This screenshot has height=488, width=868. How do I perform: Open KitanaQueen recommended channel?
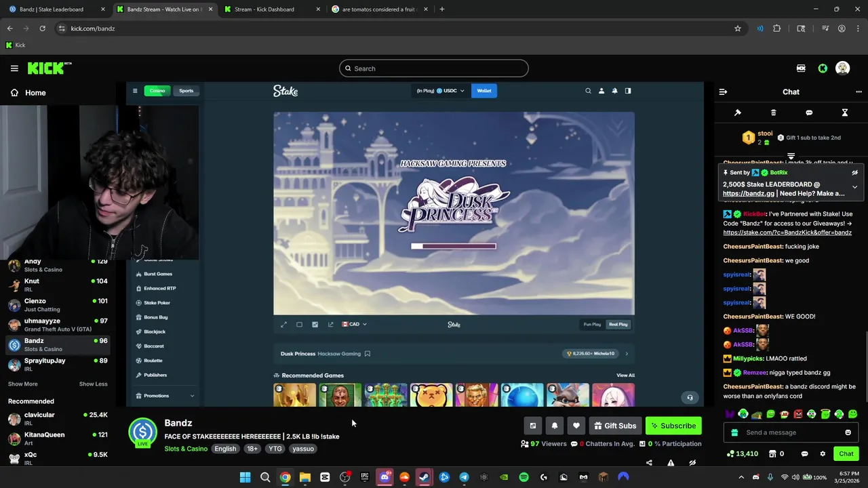tap(58, 439)
